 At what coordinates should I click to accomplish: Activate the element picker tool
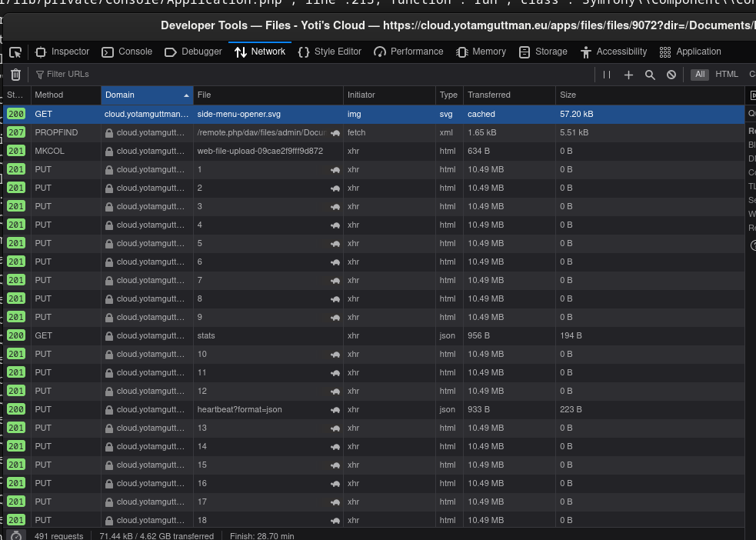15,52
